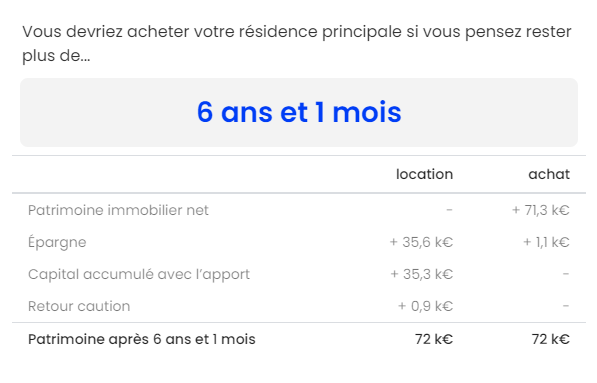Click the achat total '72 k€'
Screen dimensions: 597x383
click(x=551, y=339)
